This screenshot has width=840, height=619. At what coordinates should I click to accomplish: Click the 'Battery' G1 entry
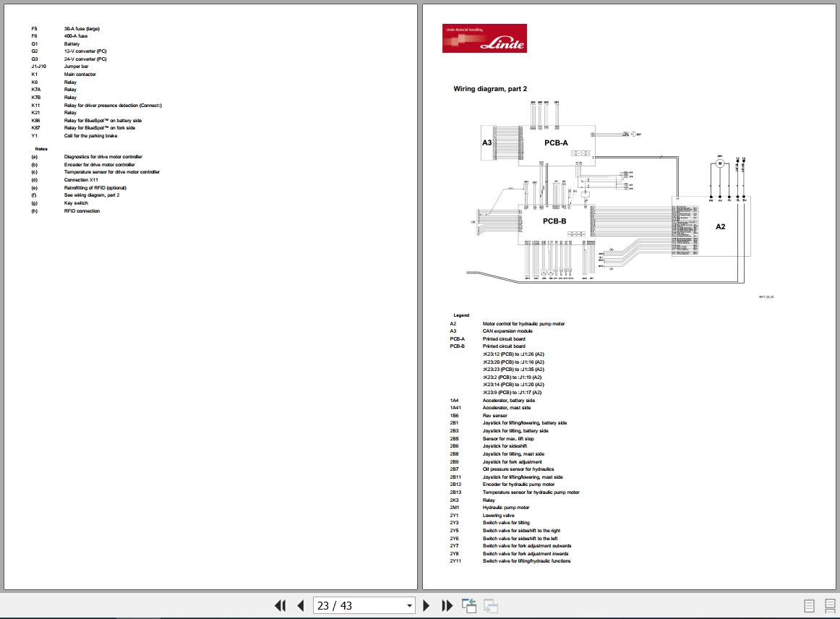coord(72,44)
